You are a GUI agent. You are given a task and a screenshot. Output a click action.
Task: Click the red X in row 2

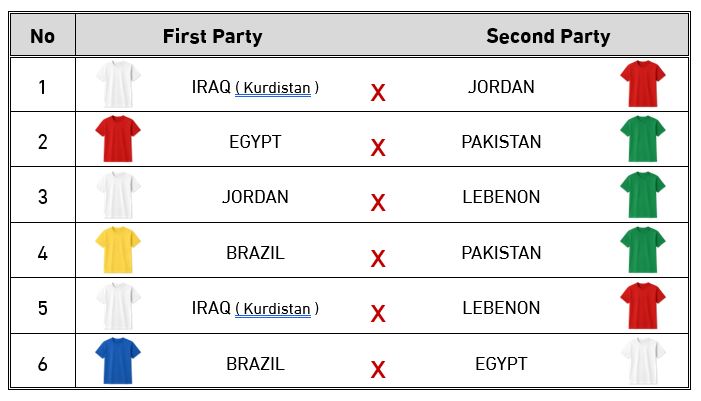[378, 148]
